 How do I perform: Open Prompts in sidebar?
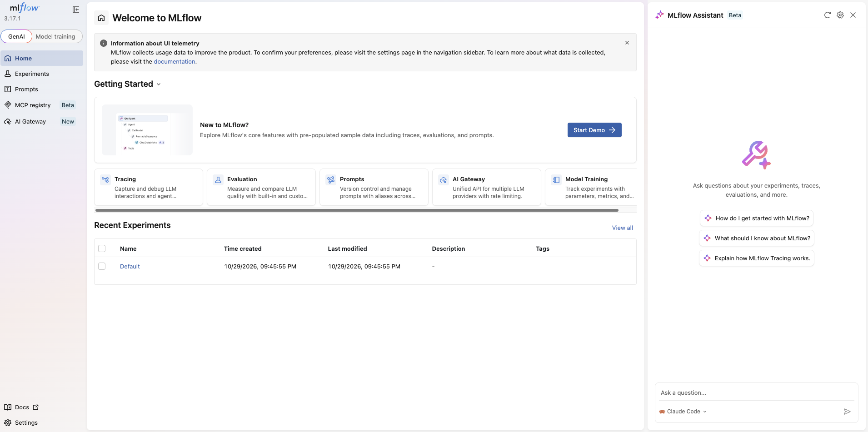click(x=42, y=89)
